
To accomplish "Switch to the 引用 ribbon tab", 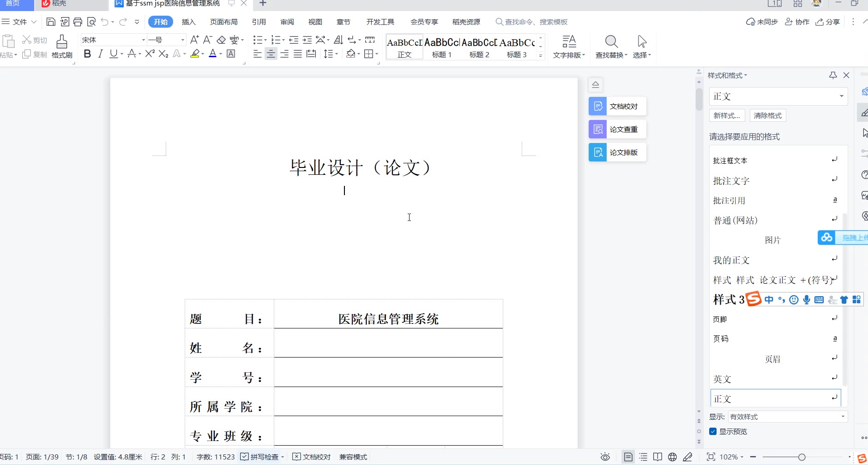I will (259, 22).
